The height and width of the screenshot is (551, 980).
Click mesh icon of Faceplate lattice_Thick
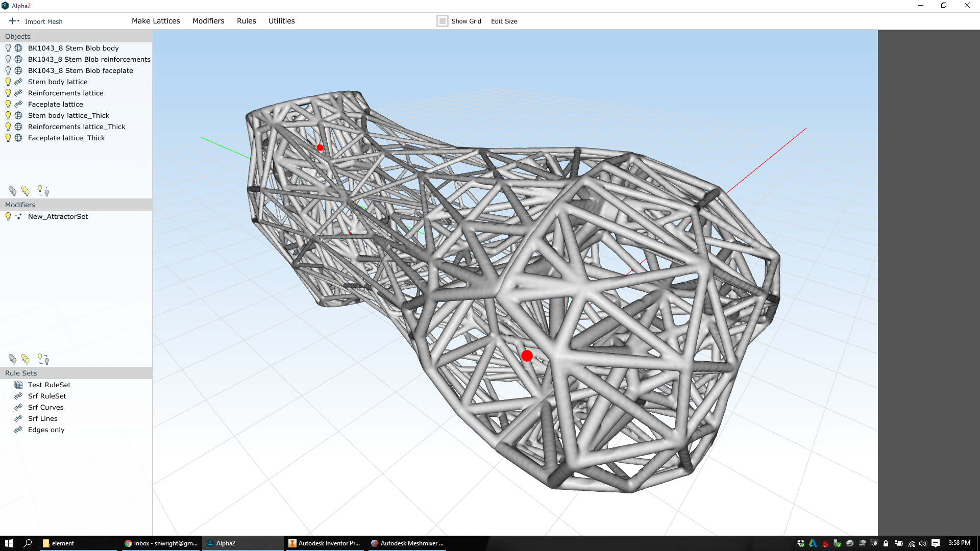point(18,138)
